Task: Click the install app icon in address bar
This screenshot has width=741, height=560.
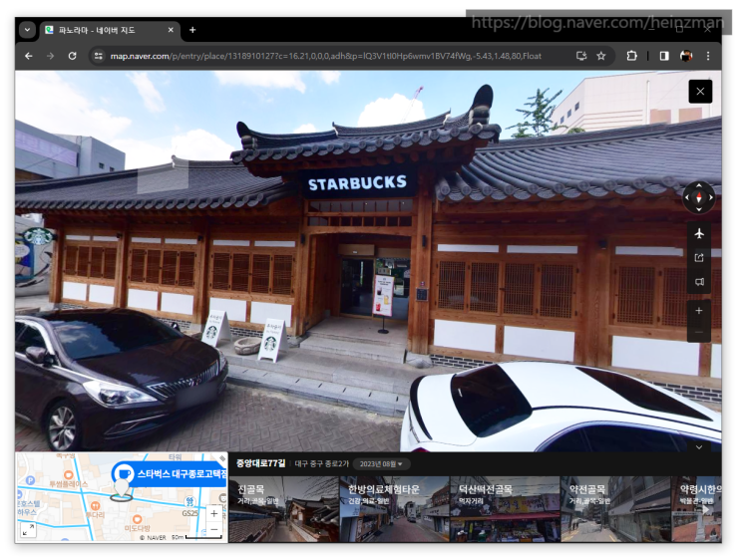Action: click(x=581, y=56)
